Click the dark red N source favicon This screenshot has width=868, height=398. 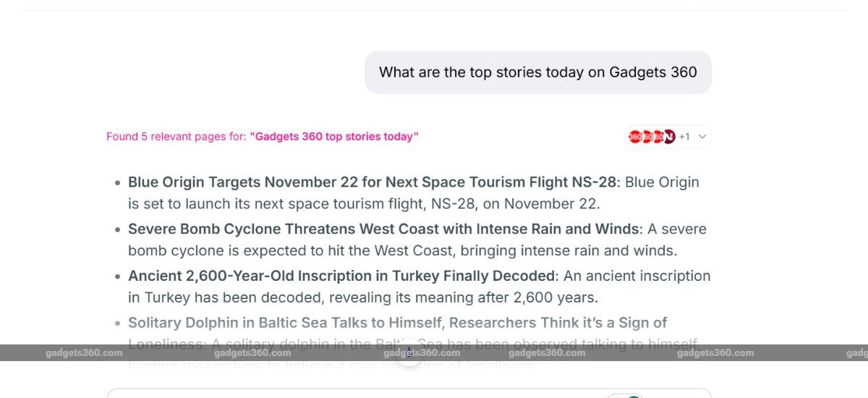669,137
